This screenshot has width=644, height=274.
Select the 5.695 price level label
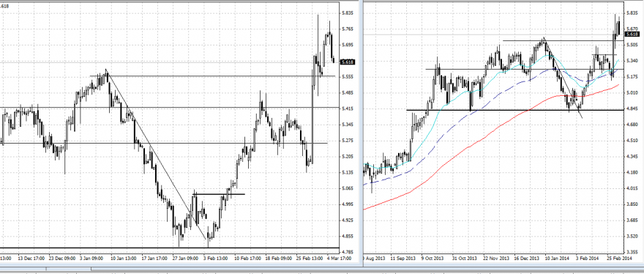[348, 45]
